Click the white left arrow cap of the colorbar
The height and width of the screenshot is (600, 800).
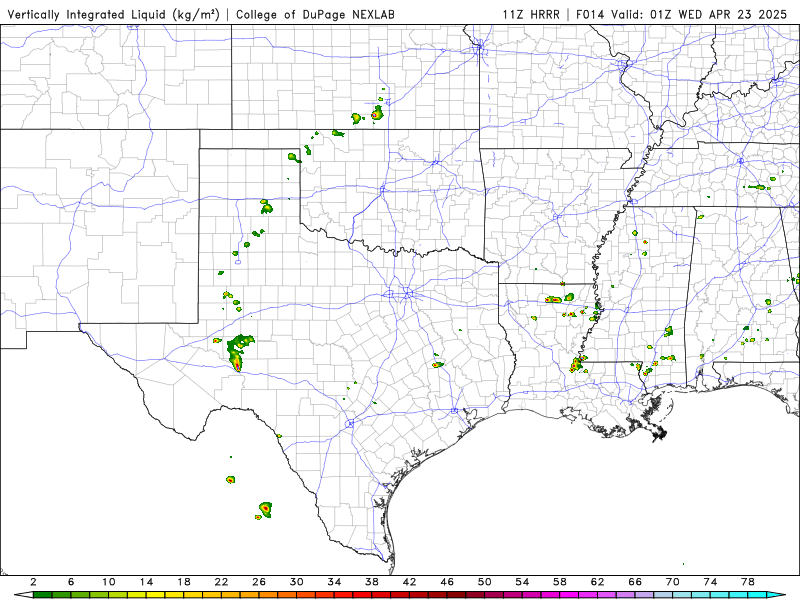[26, 595]
